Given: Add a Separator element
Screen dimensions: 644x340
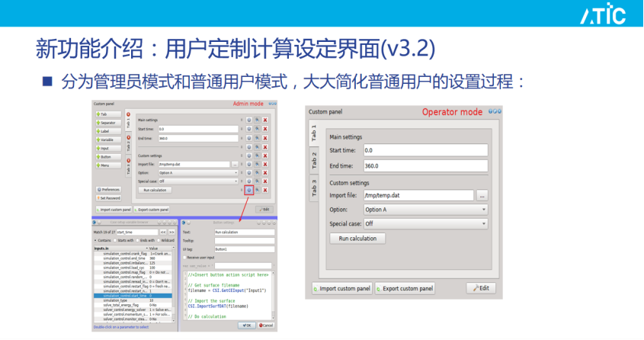Looking at the screenshot, I should coord(108,123).
